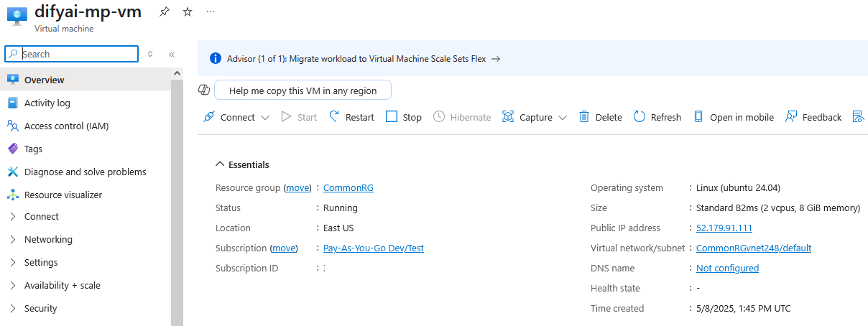Image resolution: width=868 pixels, height=326 pixels.
Task: Click Linux (ubuntu 24.04) value
Action: click(x=738, y=187)
